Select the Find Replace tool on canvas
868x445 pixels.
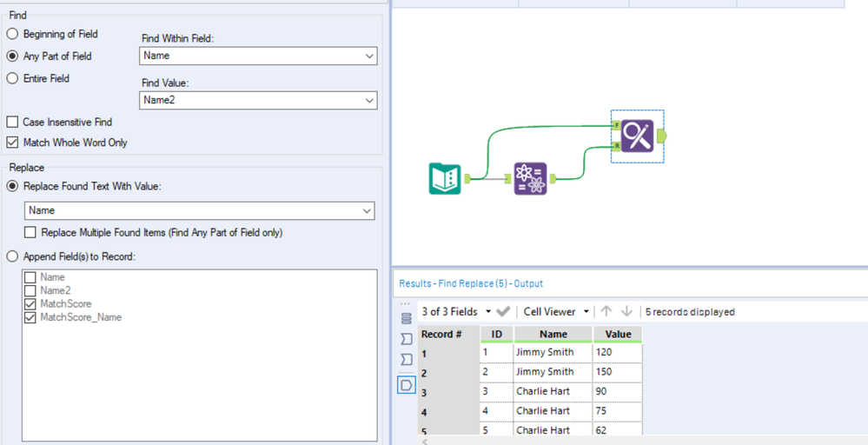pyautogui.click(x=637, y=136)
